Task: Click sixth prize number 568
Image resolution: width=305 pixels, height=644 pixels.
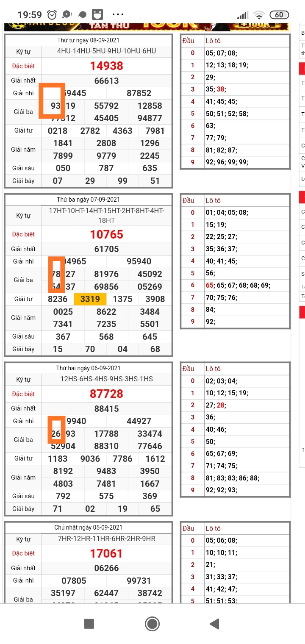Action: pyautogui.click(x=106, y=337)
